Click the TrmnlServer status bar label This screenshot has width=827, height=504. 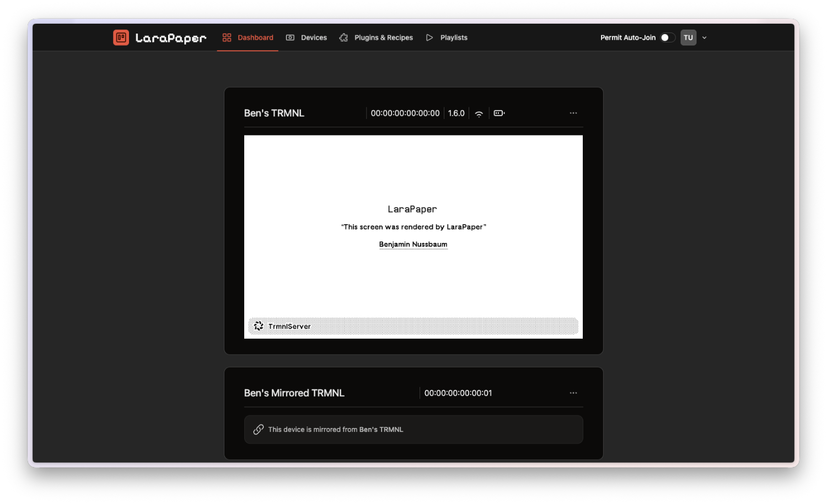pos(289,326)
